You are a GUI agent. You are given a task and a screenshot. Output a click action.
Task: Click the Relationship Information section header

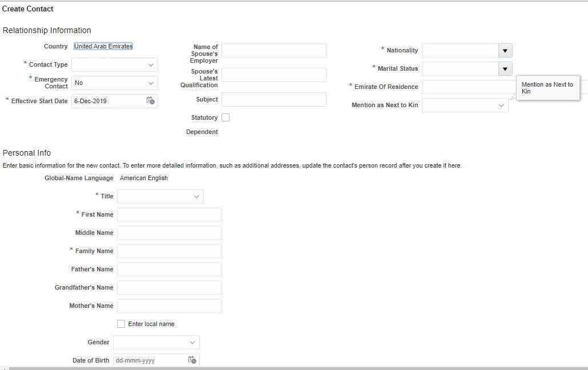pyautogui.click(x=47, y=30)
